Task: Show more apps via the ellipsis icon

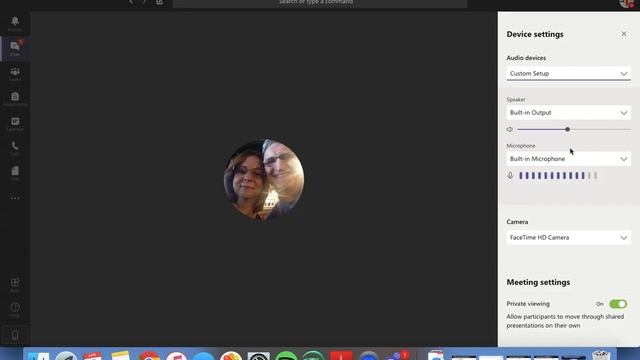Action: (x=15, y=198)
